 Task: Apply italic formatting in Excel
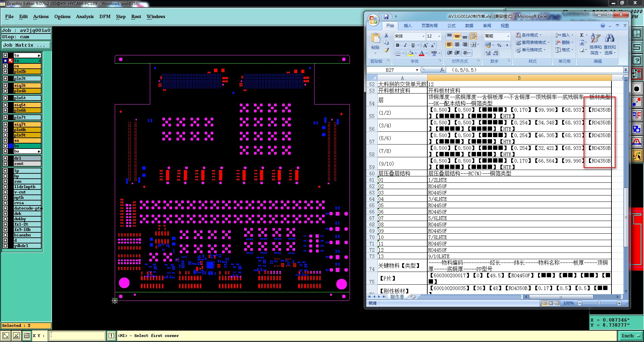coord(405,45)
